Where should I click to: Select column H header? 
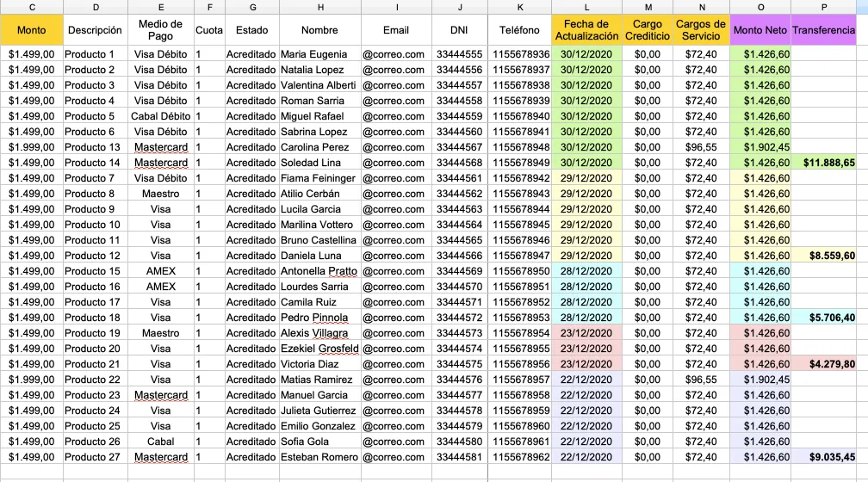[x=320, y=7]
